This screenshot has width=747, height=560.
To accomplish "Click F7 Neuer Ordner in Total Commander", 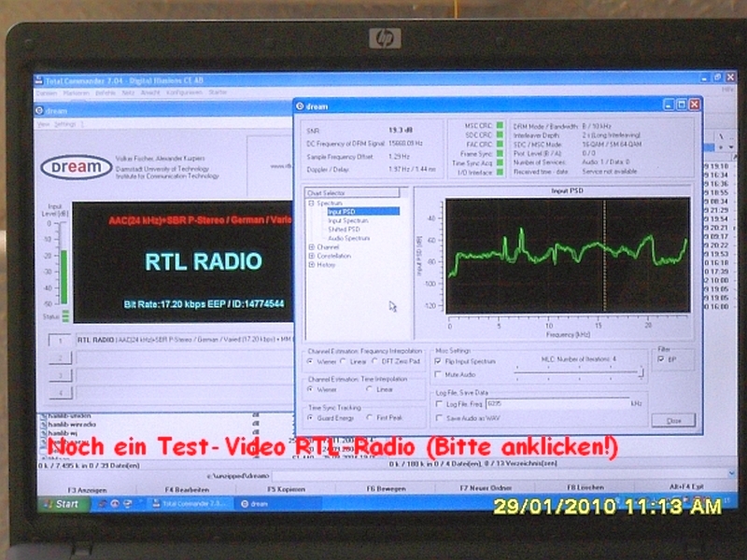I will coord(486,488).
